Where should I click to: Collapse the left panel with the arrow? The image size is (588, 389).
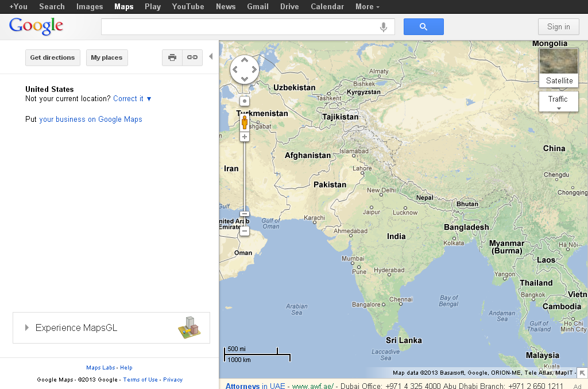(211, 56)
